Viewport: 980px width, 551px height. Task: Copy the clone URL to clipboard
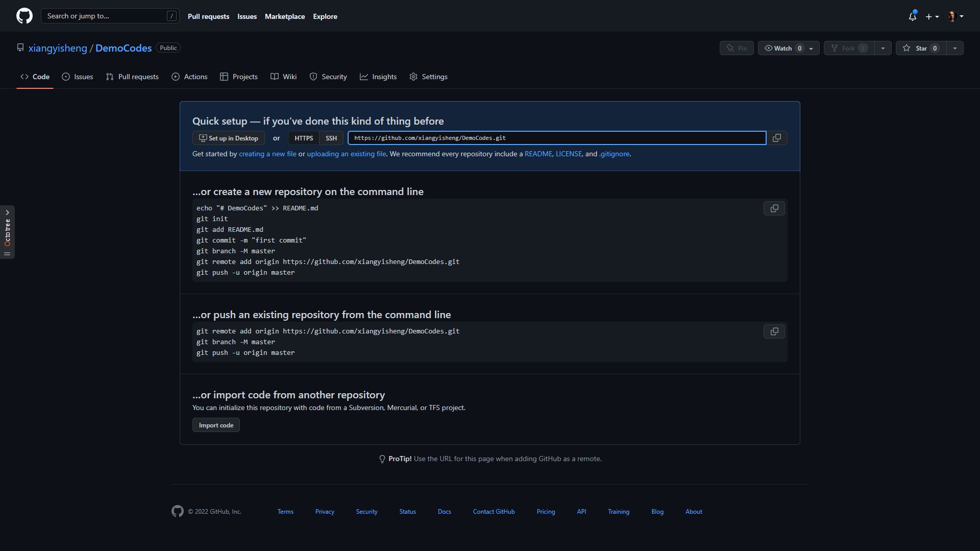point(777,138)
